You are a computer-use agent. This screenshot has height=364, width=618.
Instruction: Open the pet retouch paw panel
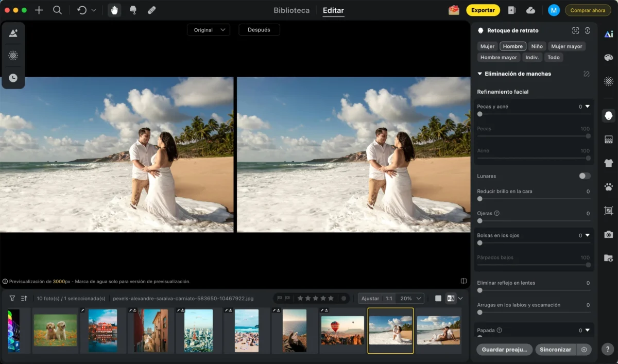pyautogui.click(x=609, y=187)
